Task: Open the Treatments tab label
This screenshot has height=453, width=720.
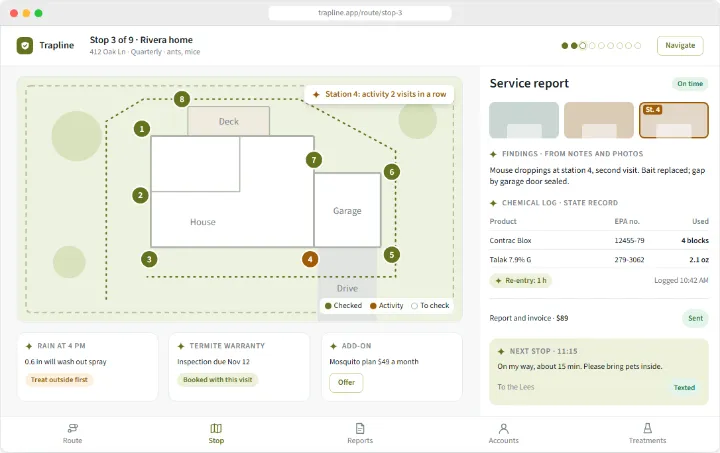Action: 647,441
